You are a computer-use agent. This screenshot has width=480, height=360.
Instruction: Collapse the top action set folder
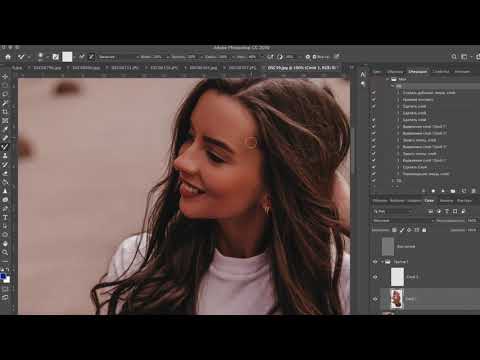[x=388, y=79]
